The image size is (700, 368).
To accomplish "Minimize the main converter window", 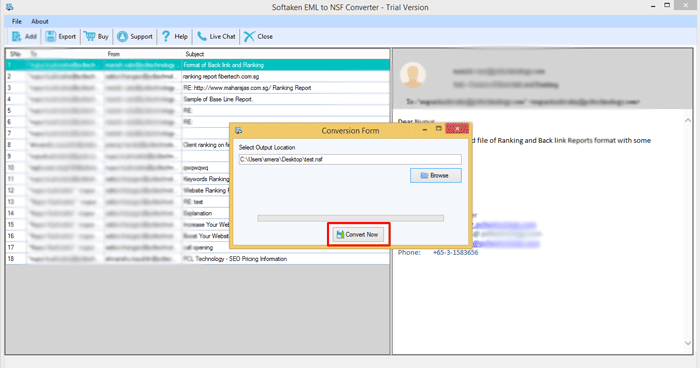I will tap(653, 6).
